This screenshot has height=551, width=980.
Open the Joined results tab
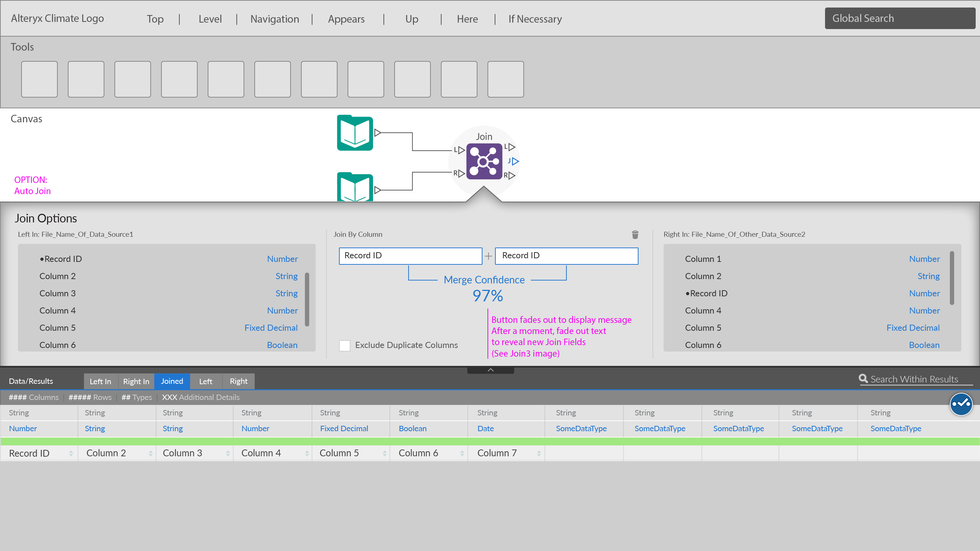[172, 381]
